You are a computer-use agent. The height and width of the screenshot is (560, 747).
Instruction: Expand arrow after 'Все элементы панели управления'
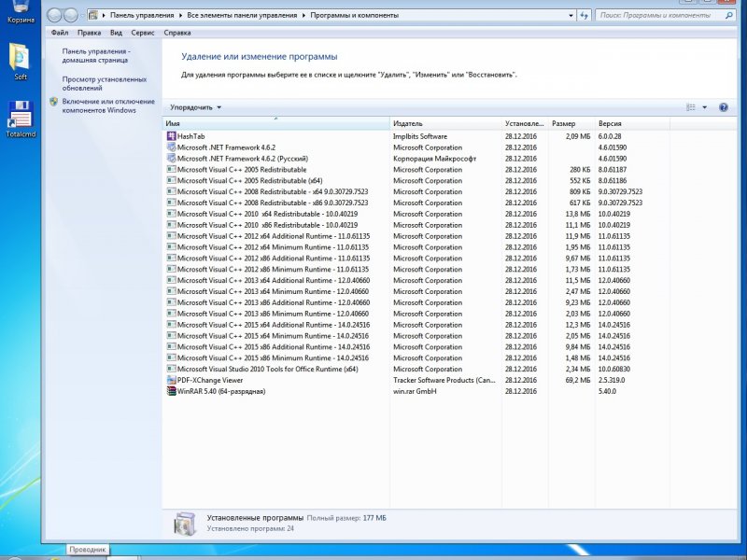(303, 15)
